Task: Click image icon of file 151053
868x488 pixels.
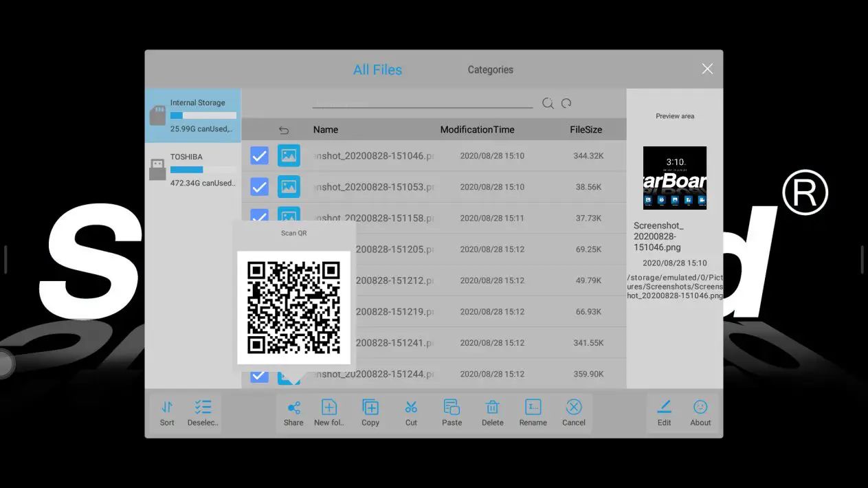Action: click(x=289, y=186)
